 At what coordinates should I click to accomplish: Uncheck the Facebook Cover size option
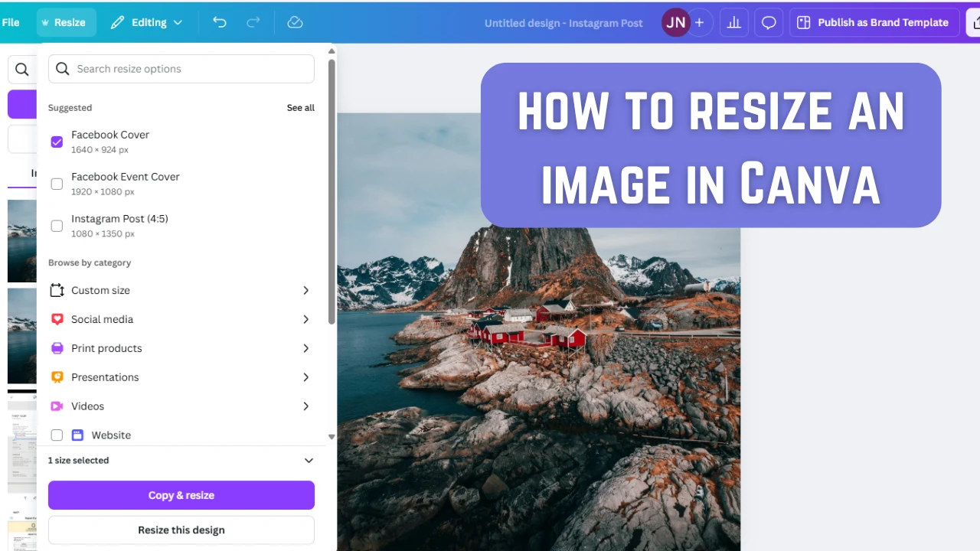57,142
